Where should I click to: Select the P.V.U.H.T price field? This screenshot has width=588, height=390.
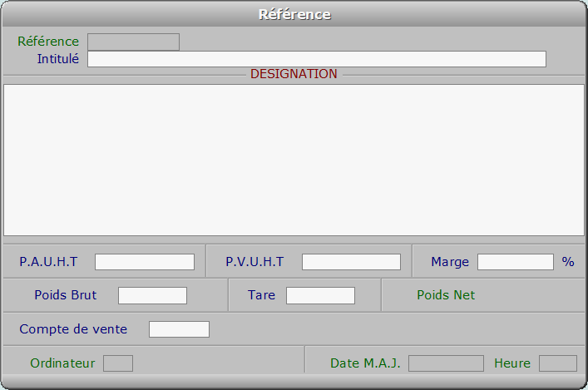point(351,262)
